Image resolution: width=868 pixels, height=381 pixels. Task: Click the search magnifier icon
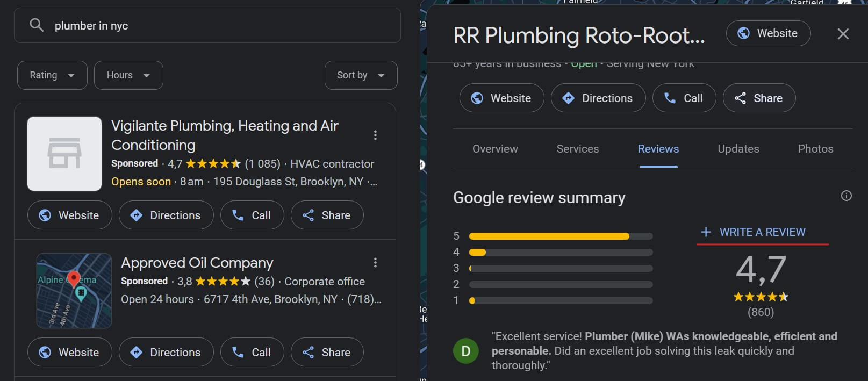pos(37,25)
